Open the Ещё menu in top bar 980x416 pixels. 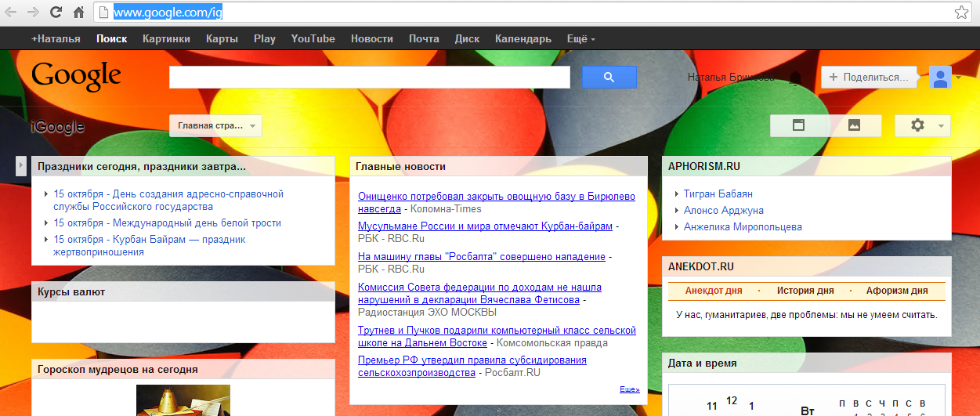click(580, 38)
